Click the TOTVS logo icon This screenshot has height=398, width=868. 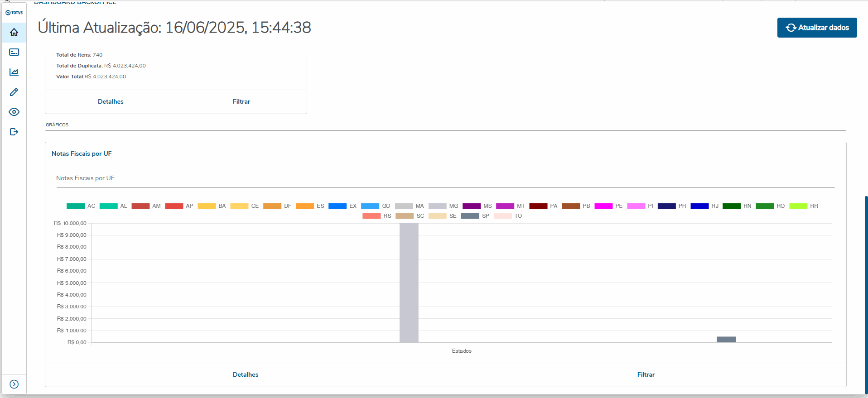pyautogui.click(x=14, y=13)
